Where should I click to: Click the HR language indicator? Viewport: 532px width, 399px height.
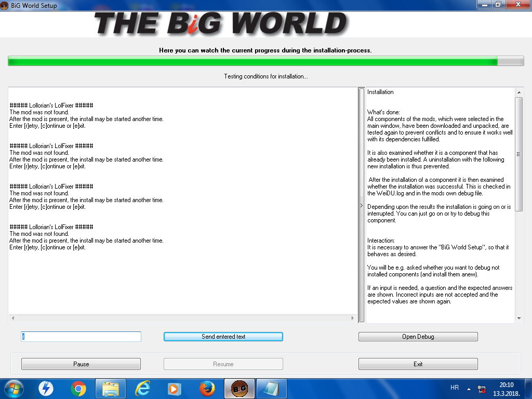coord(455,388)
